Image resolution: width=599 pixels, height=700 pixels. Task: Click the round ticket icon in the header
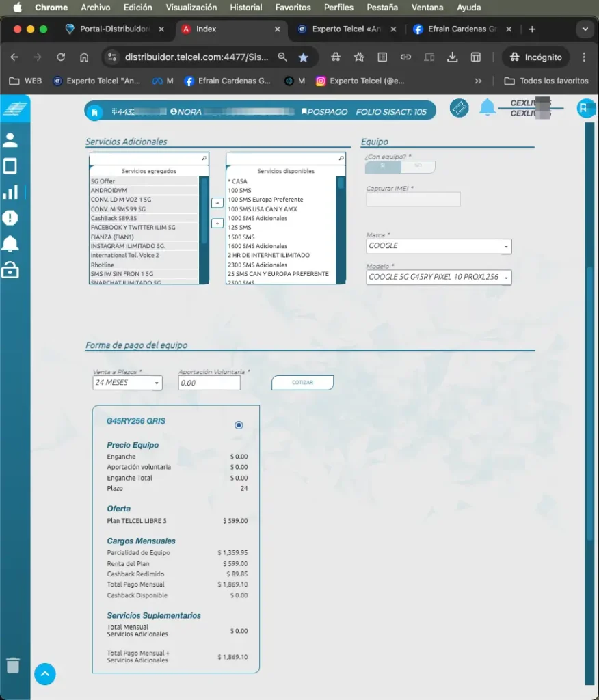[460, 109]
